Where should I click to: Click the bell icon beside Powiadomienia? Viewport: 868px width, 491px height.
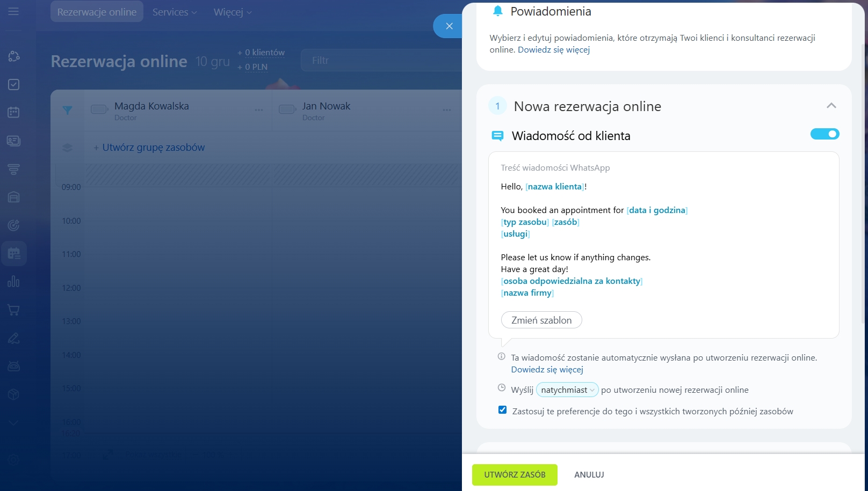coord(498,11)
